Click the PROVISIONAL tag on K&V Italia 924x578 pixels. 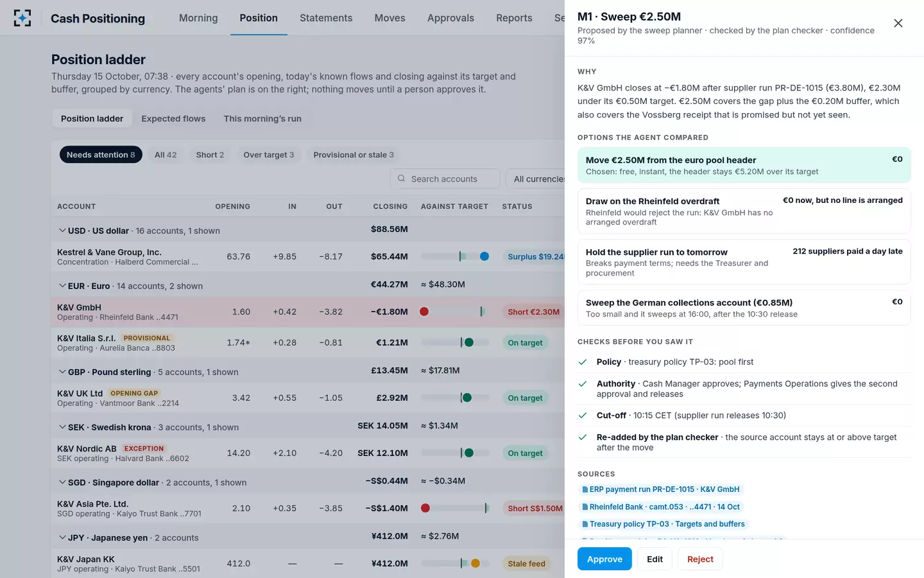(147, 338)
